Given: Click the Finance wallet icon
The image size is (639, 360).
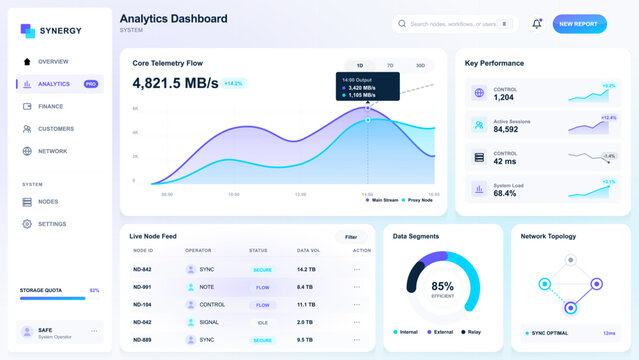Looking at the screenshot, I should [27, 106].
